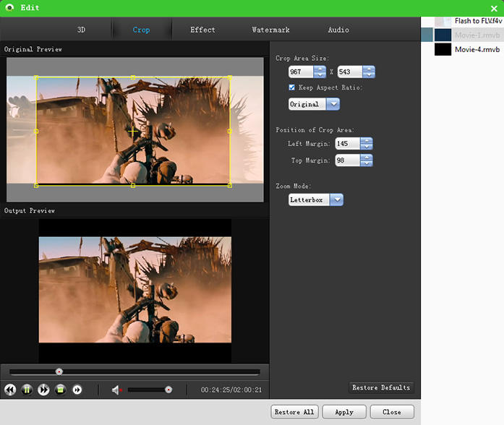This screenshot has height=425, width=504.
Task: Click the bottom-middle crop handle
Action: [x=133, y=185]
